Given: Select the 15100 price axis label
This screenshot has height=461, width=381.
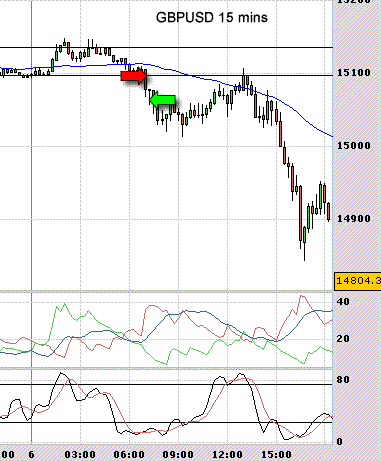Looking at the screenshot, I should click(x=354, y=72).
